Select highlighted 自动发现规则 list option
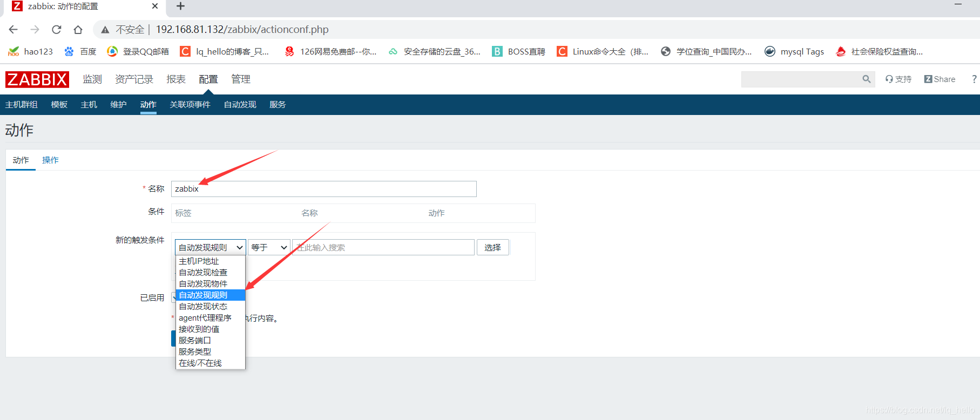Viewport: 980px width, 420px height. pos(211,295)
